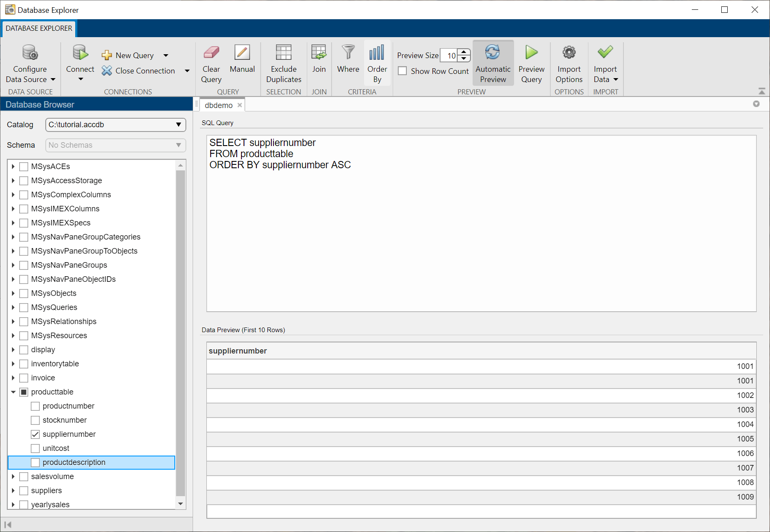Select the MSysACEs table row
The height and width of the screenshot is (532, 770).
[x=91, y=167]
